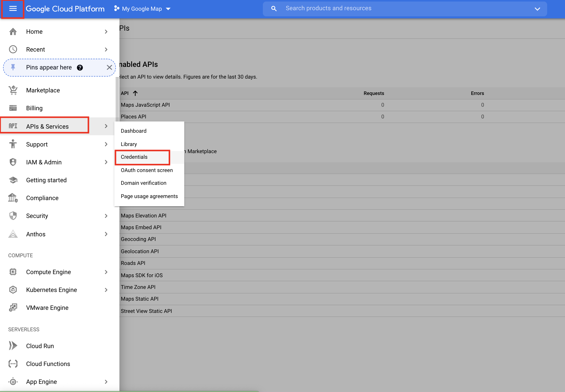The width and height of the screenshot is (565, 392).
Task: Click the Marketplace shopping cart icon
Action: [x=13, y=90]
